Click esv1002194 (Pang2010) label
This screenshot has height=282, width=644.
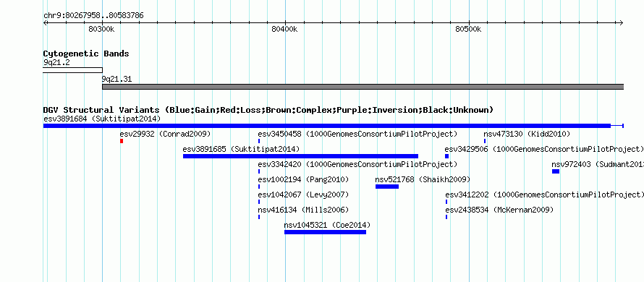pos(303,180)
